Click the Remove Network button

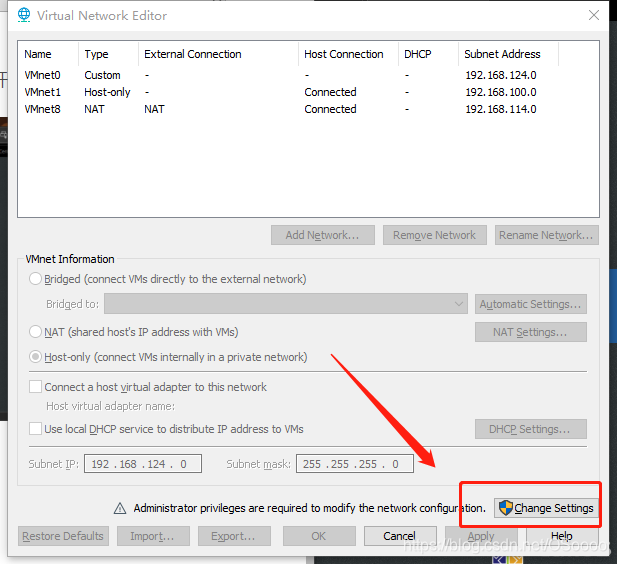435,235
